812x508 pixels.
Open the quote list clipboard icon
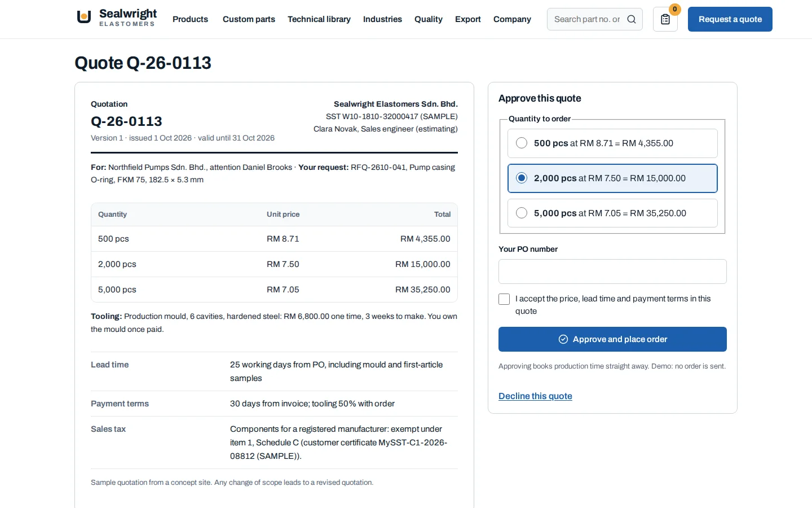665,19
